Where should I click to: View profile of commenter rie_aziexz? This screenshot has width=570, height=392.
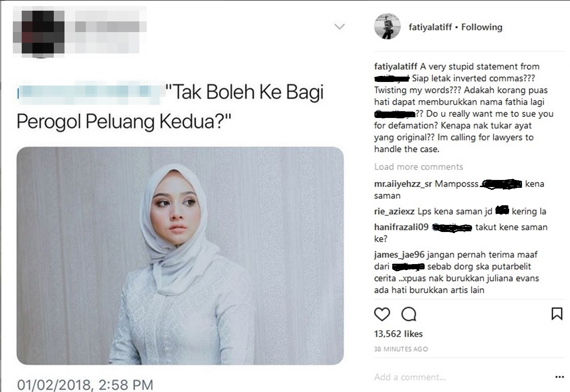click(x=394, y=211)
